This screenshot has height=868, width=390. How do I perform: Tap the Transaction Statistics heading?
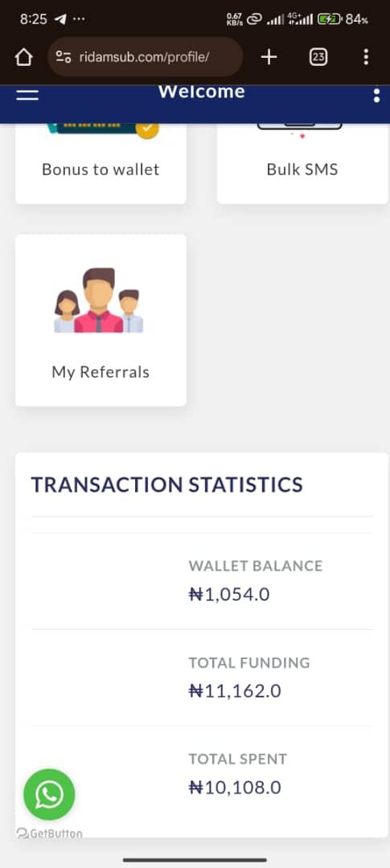point(166,485)
